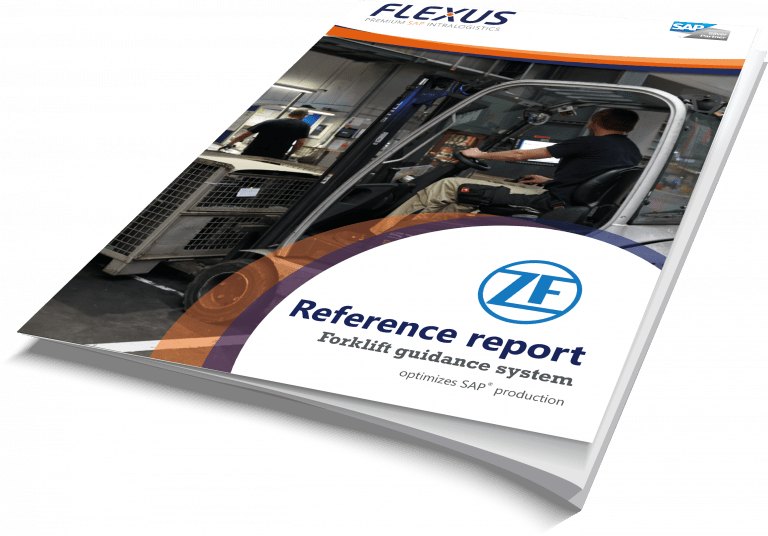Click 'PREMIUM SAP INTRALOGISTICS' tagline
Viewport: 768px width, 536px height.
pos(432,24)
